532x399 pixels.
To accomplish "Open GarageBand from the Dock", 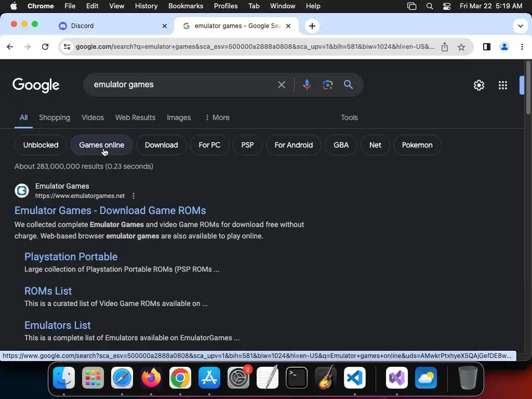I will [x=326, y=378].
